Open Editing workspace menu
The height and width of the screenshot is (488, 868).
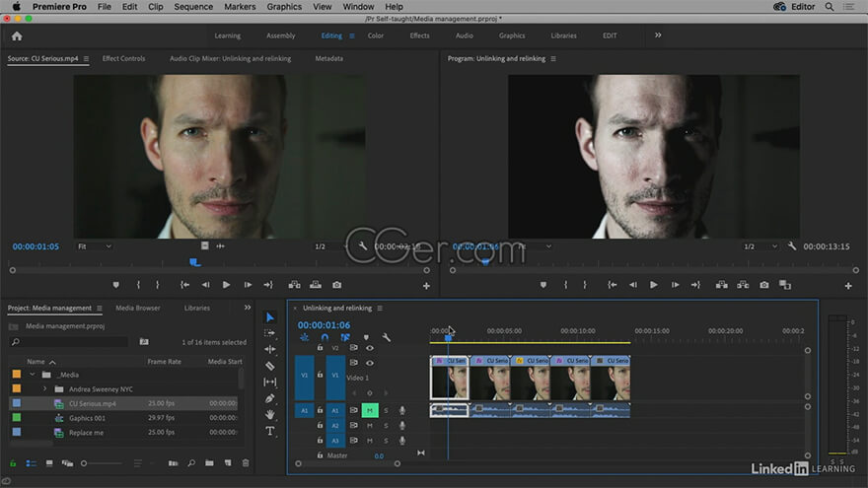[x=351, y=35]
